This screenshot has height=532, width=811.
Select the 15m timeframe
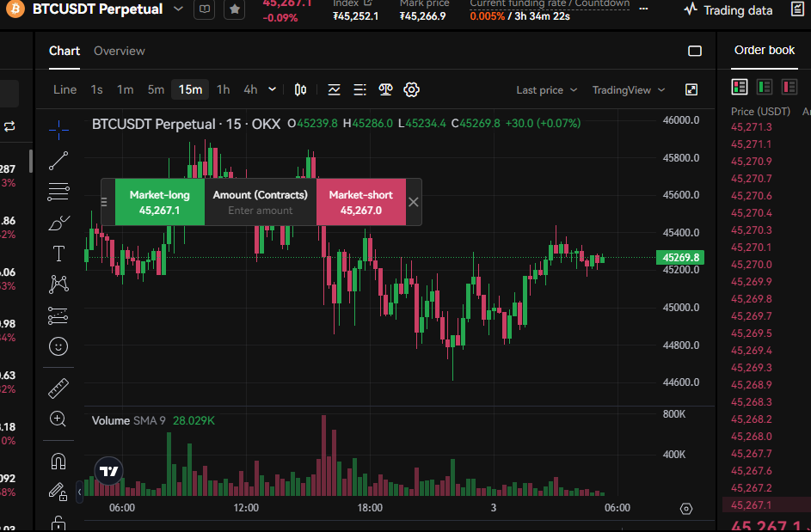point(190,89)
